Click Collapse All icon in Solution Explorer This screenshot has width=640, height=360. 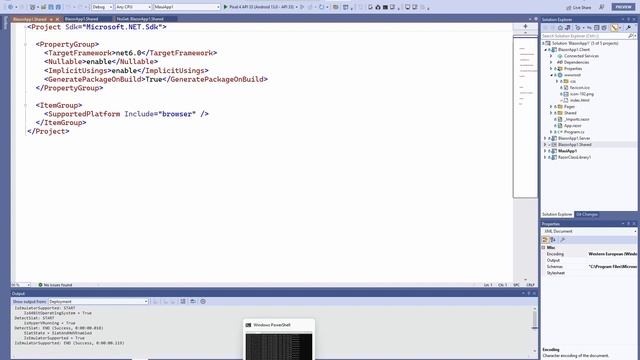pos(596,28)
